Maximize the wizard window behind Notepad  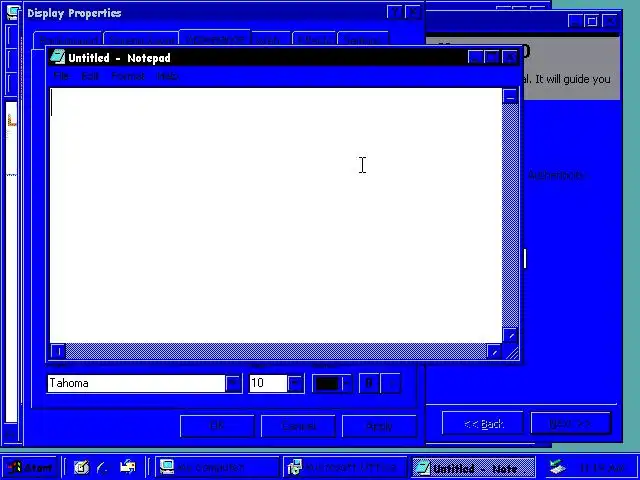pyautogui.click(x=592, y=20)
